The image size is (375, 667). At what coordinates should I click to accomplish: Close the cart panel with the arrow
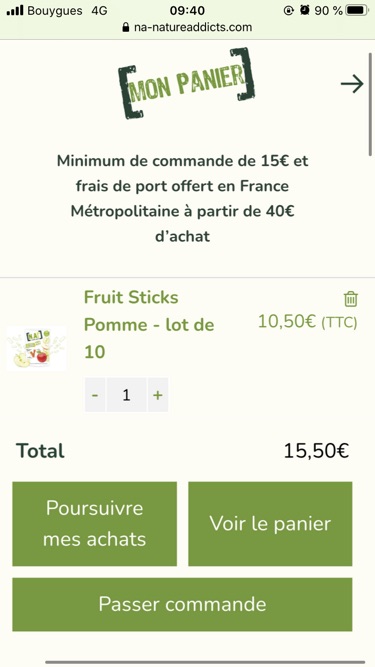(x=352, y=84)
